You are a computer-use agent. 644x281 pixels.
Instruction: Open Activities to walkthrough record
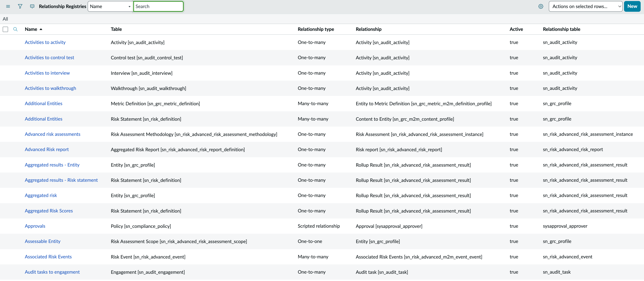click(50, 88)
